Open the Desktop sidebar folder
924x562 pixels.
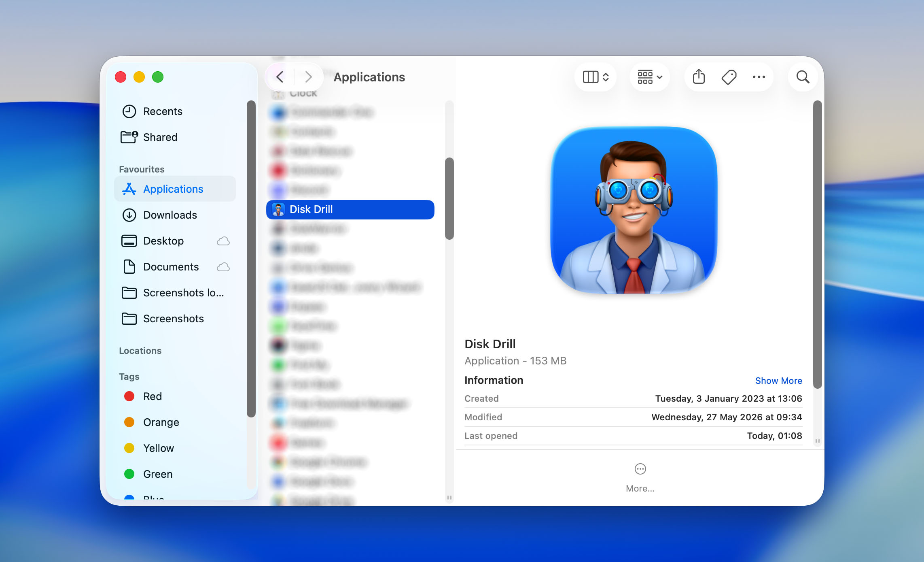(175, 241)
